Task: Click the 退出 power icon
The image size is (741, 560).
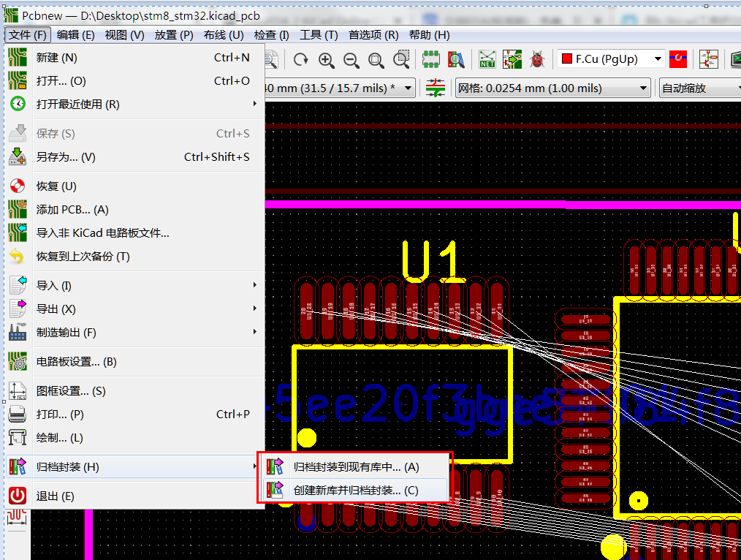Action: click(18, 496)
